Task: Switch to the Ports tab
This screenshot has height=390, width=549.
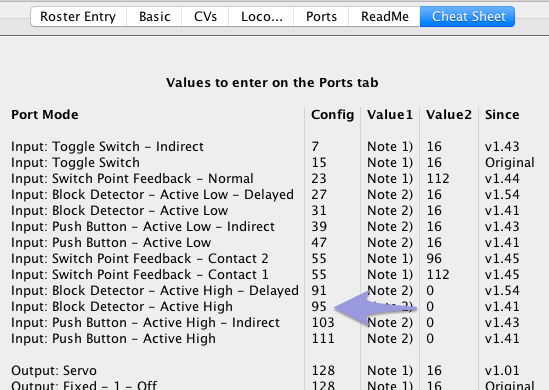Action: coord(321,16)
